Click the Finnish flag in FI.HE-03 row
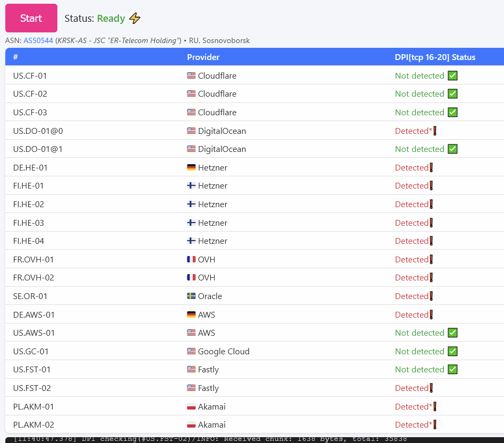This screenshot has width=504, height=443. [x=191, y=223]
